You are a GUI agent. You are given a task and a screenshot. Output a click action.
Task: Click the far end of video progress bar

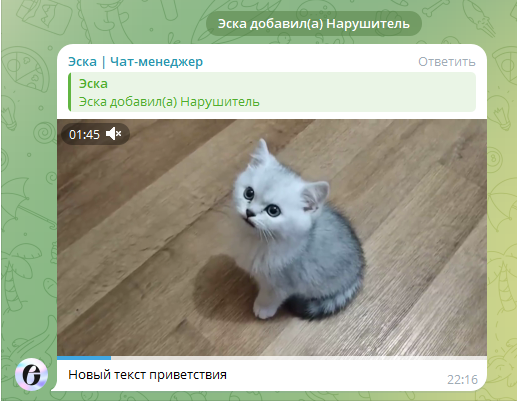484,358
